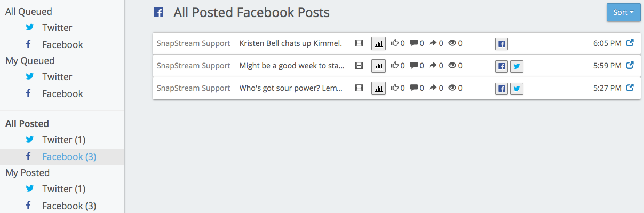The image size is (644, 213).
Task: Open stats chart for 5:59 PM post
Action: [378, 66]
